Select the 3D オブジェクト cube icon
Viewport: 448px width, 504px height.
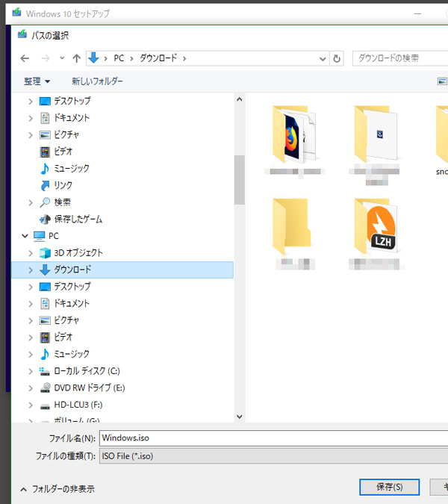point(45,253)
